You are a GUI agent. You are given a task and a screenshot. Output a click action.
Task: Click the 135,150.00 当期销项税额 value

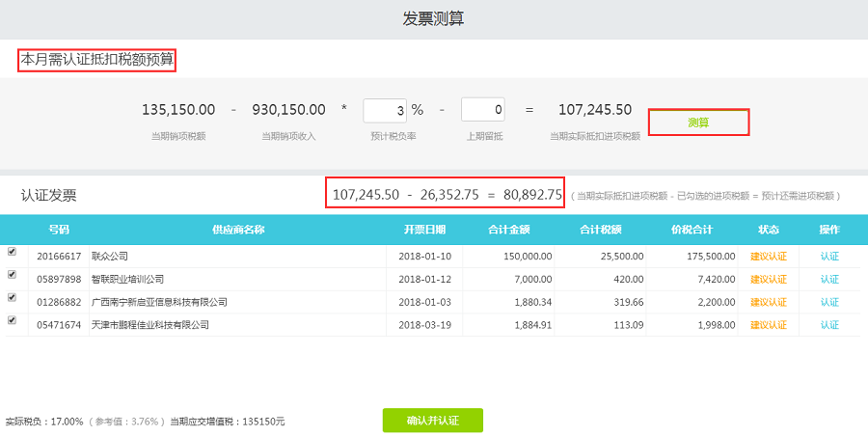point(178,110)
